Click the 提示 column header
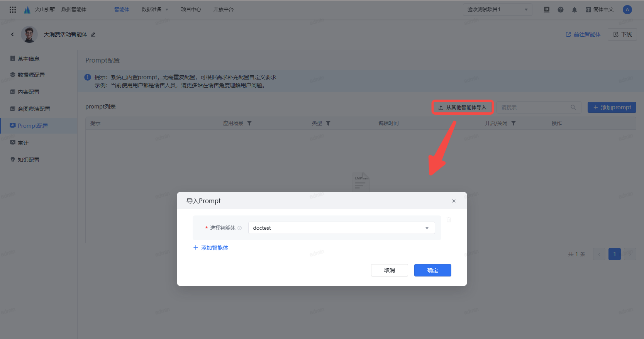 pos(95,124)
